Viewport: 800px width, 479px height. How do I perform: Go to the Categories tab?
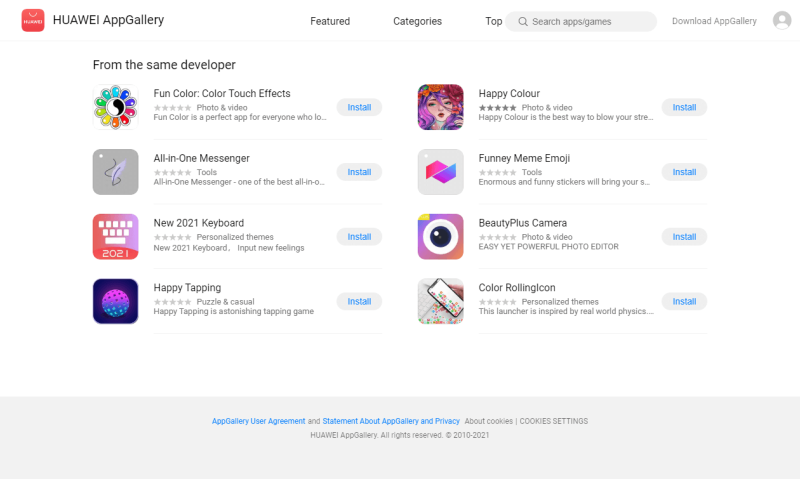(x=417, y=21)
